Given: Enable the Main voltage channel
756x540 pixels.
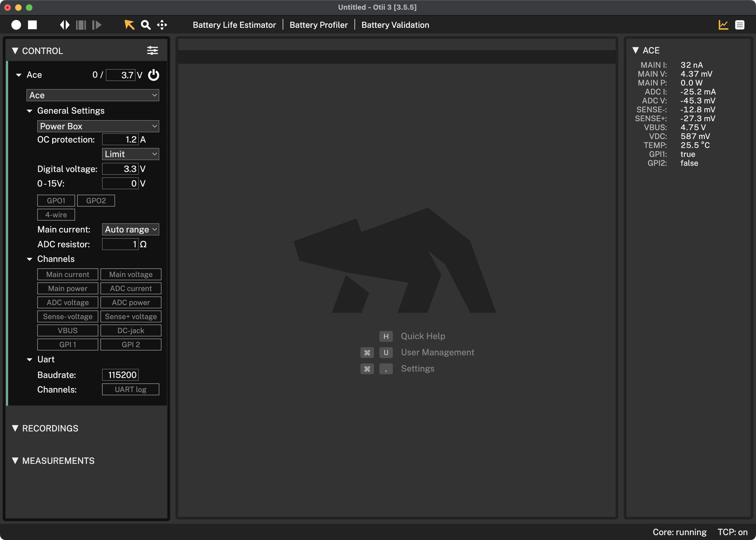Looking at the screenshot, I should 131,274.
